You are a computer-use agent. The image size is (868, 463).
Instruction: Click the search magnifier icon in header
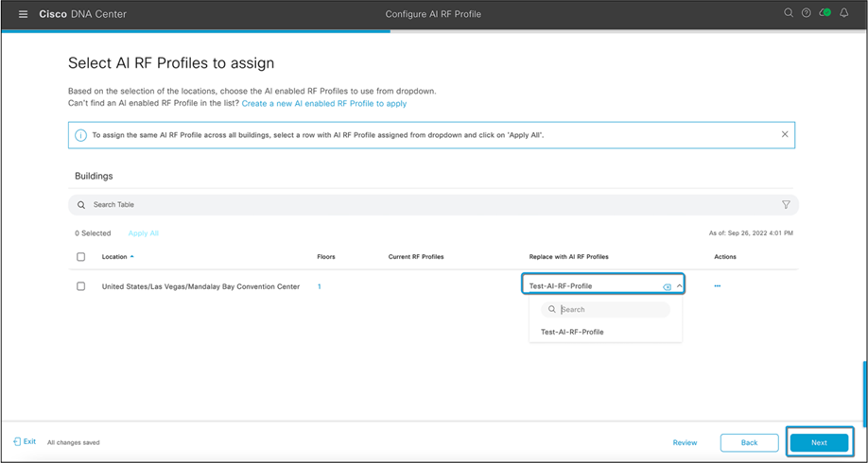(x=789, y=12)
